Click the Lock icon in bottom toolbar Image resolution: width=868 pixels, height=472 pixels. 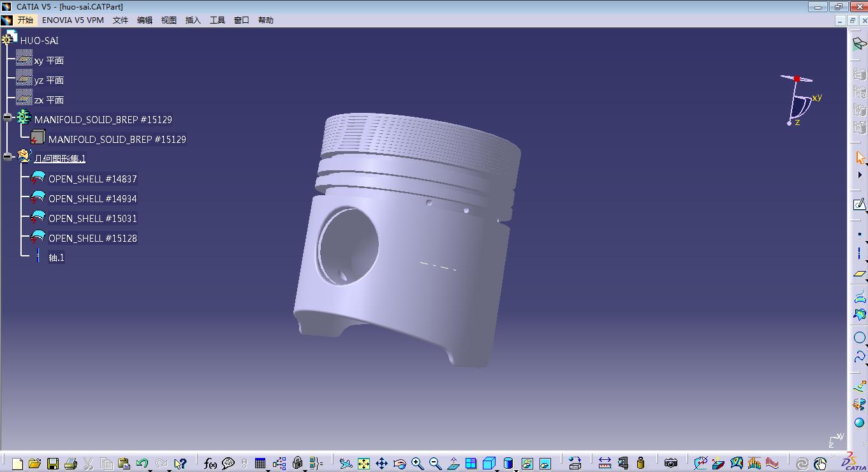(x=297, y=464)
